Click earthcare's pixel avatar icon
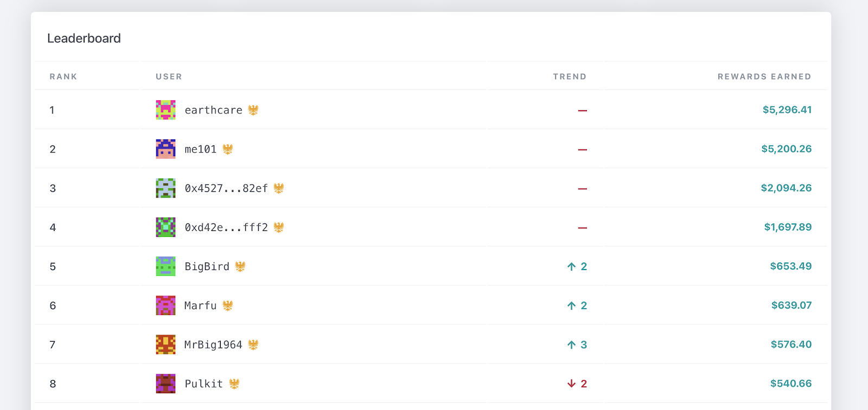 pyautogui.click(x=165, y=110)
